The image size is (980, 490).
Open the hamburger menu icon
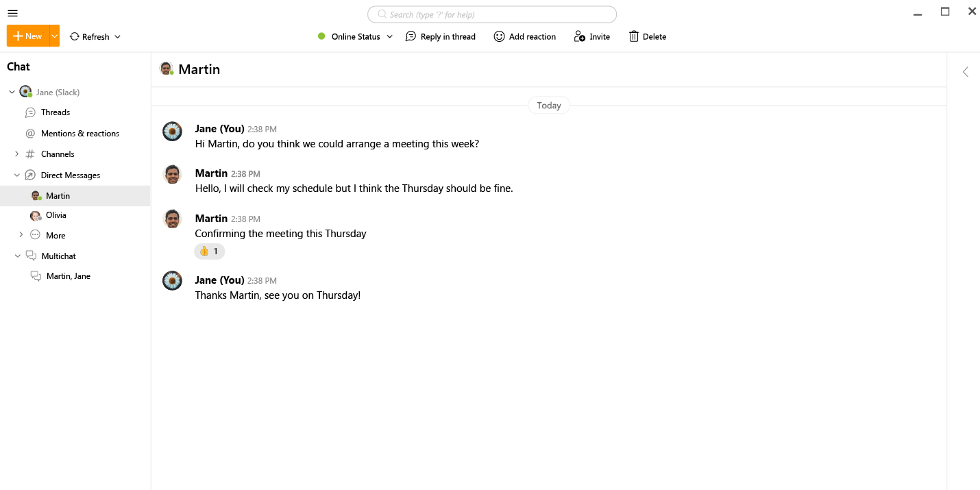(12, 13)
